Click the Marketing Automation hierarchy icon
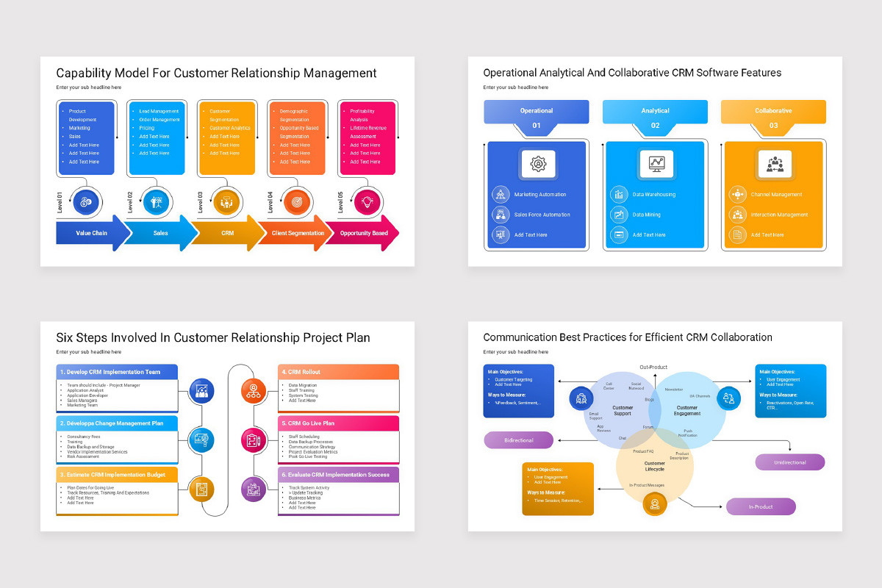This screenshot has width=882, height=588. point(501,194)
